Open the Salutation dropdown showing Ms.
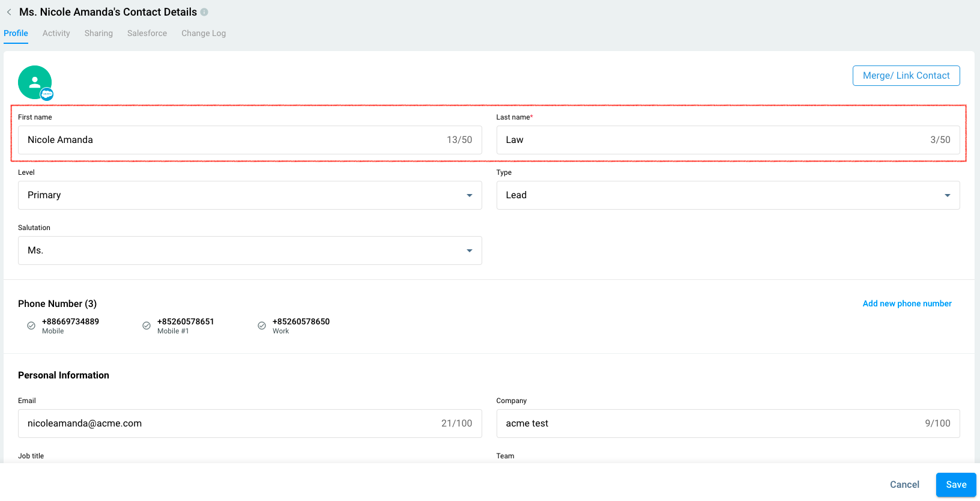This screenshot has height=501, width=980. point(250,251)
